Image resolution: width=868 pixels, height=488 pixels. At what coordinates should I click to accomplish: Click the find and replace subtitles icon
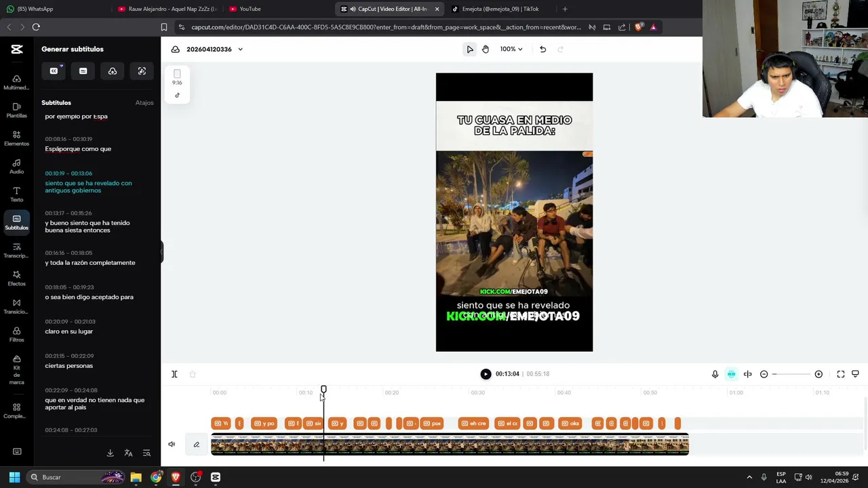[x=146, y=453]
